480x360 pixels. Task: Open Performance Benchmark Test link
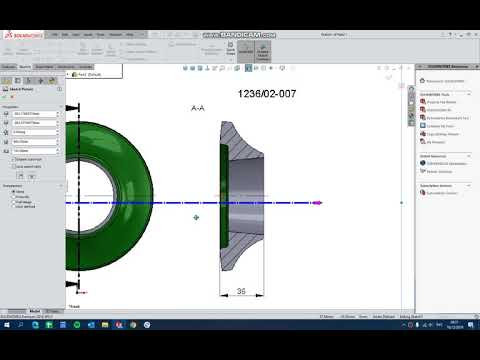click(x=444, y=118)
